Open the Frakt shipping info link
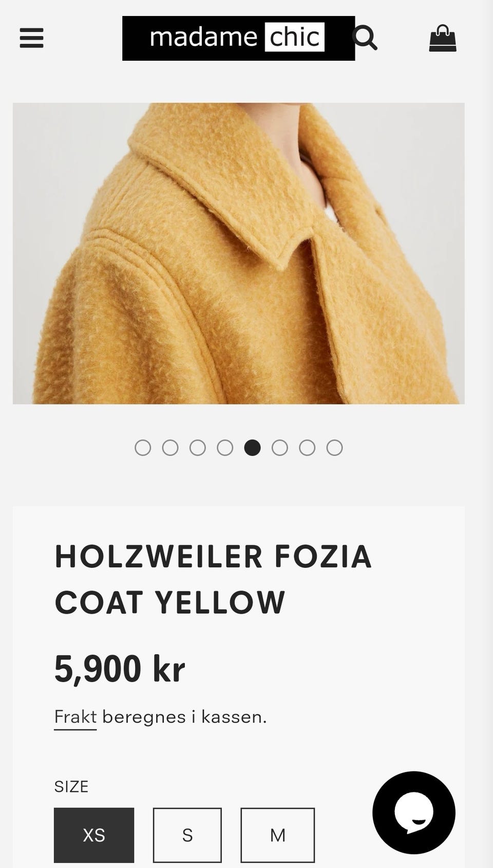The width and height of the screenshot is (493, 868). coord(75,717)
